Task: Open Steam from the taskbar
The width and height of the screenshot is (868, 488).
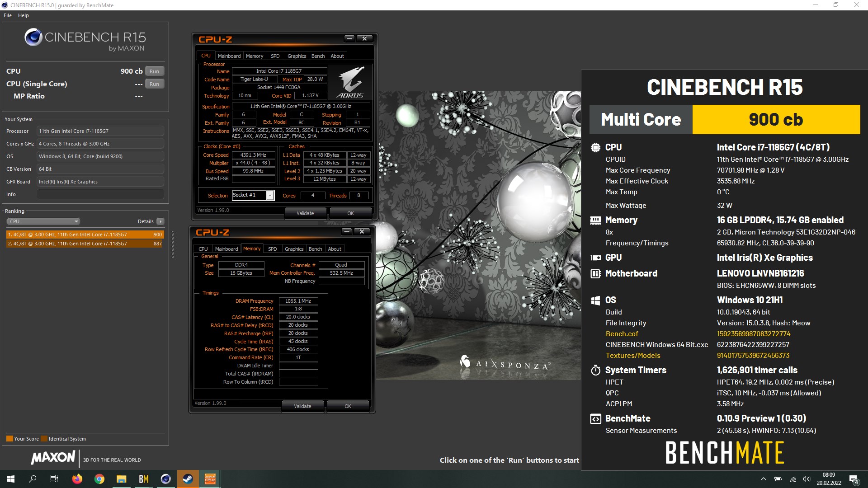Action: tap(188, 479)
